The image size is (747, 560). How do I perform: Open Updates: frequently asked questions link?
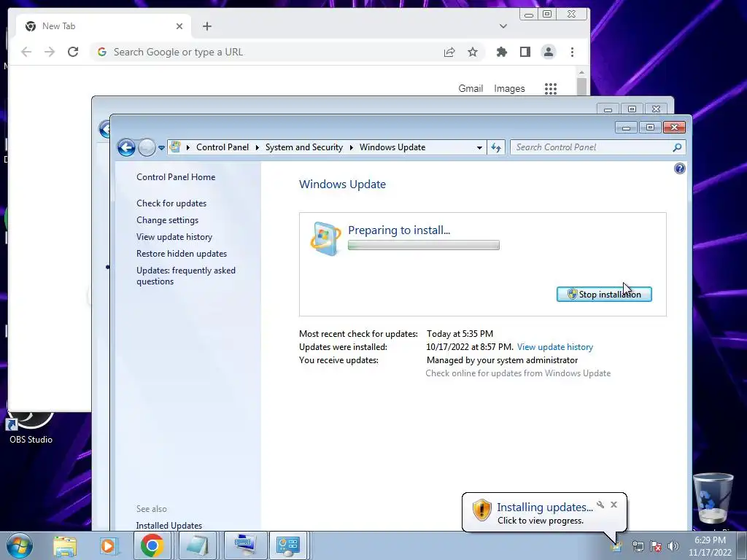click(x=186, y=276)
